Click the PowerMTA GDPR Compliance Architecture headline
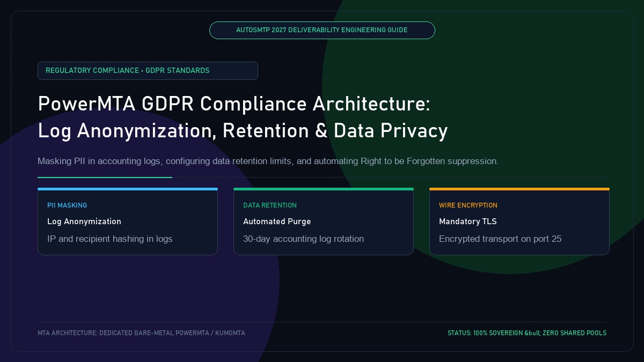This screenshot has width=644, height=362. pyautogui.click(x=234, y=104)
